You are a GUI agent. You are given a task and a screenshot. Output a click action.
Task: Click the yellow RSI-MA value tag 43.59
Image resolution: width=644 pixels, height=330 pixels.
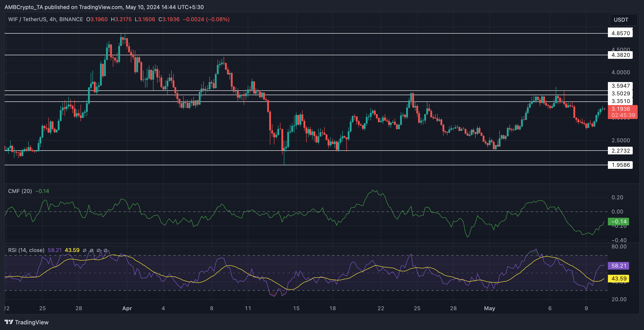click(x=619, y=278)
